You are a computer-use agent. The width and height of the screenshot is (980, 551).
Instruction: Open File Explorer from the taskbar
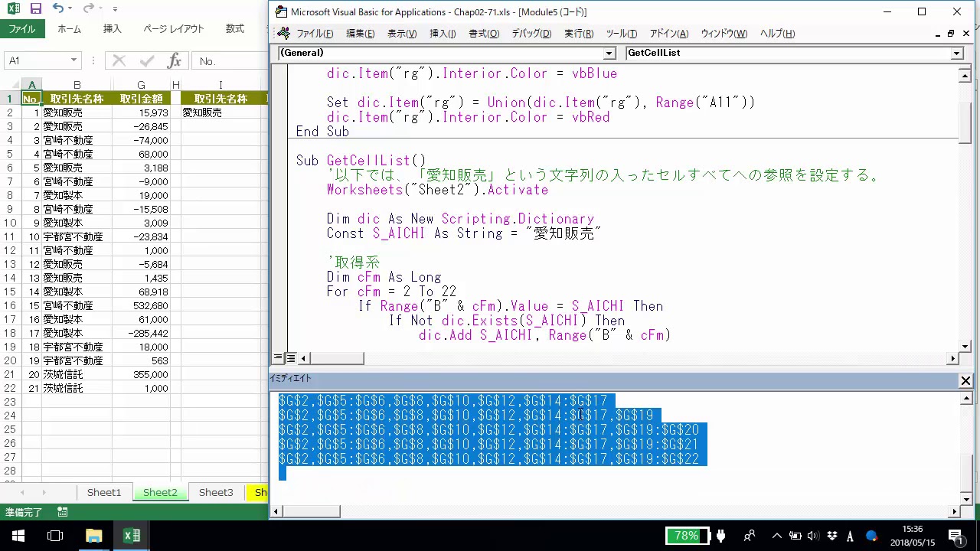(x=93, y=536)
